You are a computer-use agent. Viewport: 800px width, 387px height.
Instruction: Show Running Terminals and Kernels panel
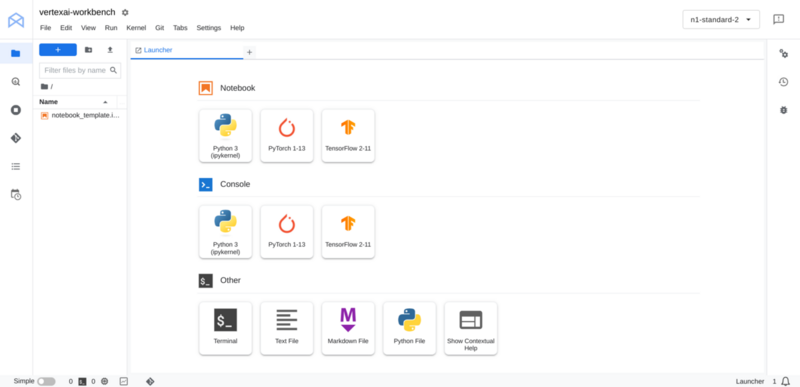pyautogui.click(x=16, y=110)
